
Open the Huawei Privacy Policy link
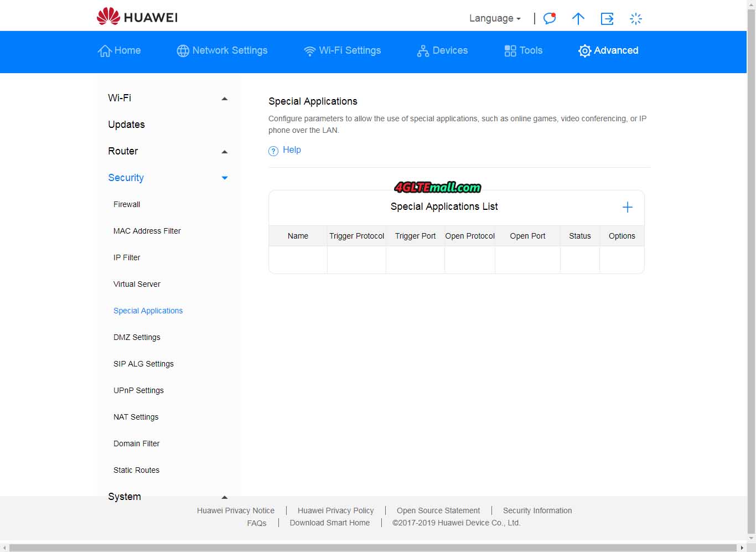point(335,510)
